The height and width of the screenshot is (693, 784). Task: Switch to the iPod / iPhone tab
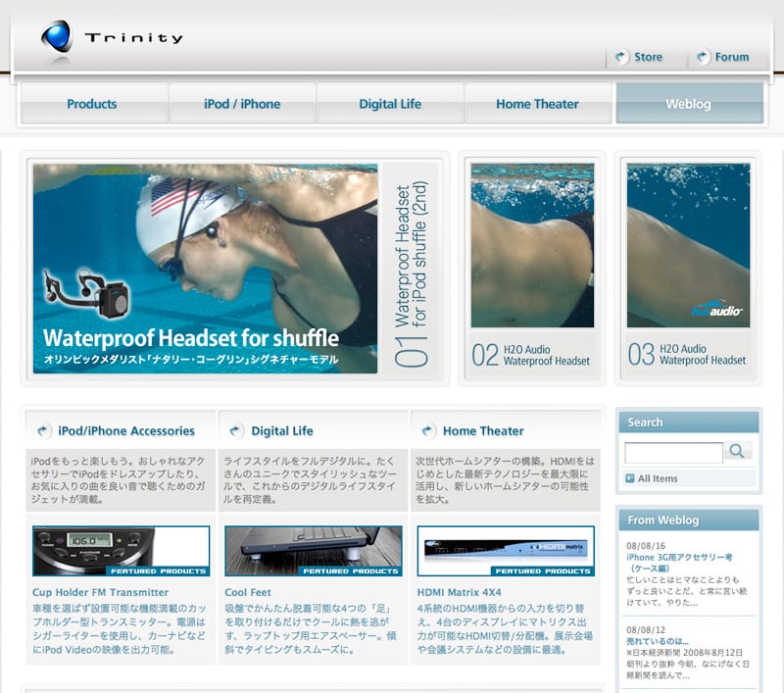pos(242,104)
